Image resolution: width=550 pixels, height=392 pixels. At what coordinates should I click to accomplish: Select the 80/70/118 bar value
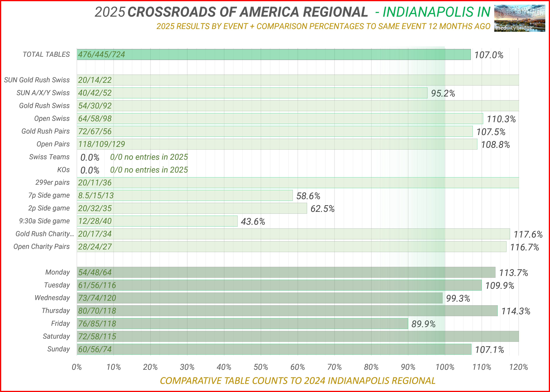97,311
